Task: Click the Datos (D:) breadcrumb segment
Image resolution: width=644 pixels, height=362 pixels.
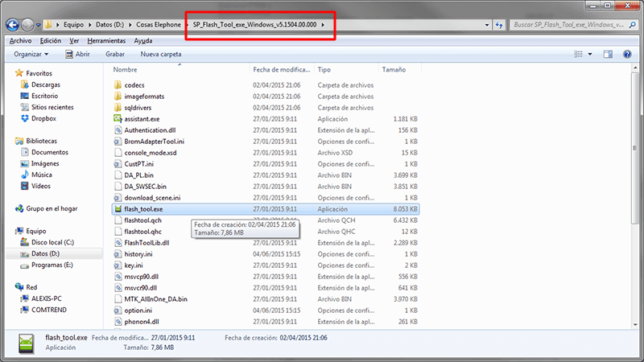Action: click(109, 25)
